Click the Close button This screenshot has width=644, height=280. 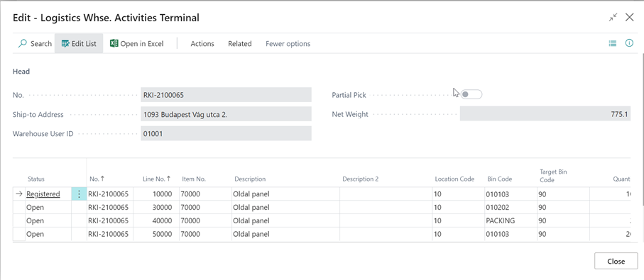[x=616, y=261]
